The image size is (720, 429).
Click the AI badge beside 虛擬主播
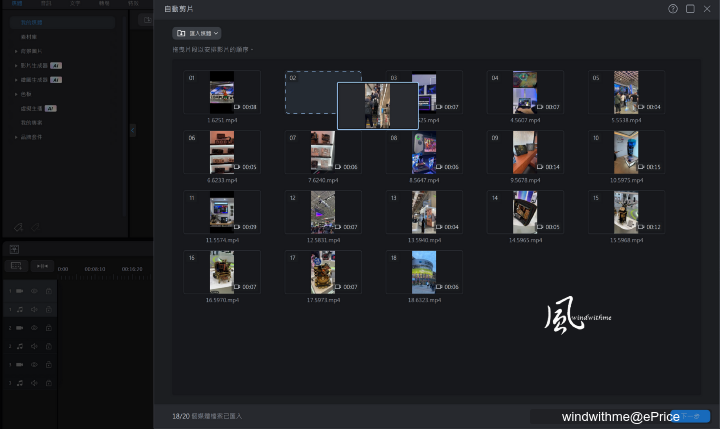point(51,108)
